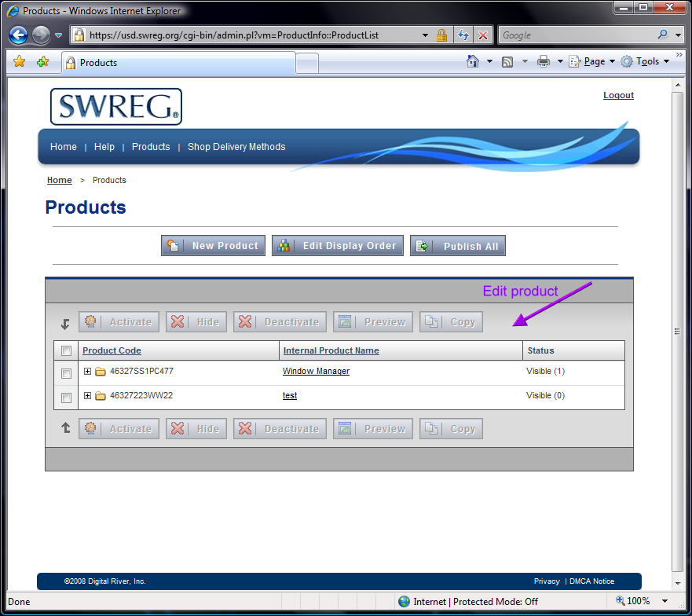
Task: Click the Stop loading red X icon
Action: [x=483, y=35]
